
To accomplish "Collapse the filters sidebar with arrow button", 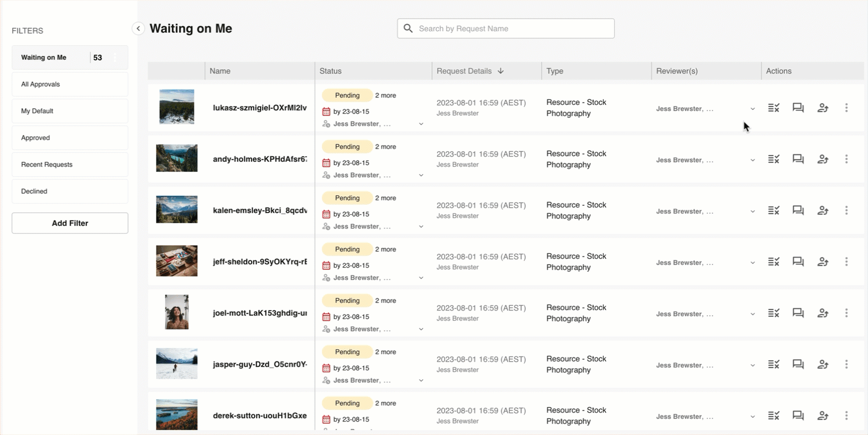I will tap(138, 28).
